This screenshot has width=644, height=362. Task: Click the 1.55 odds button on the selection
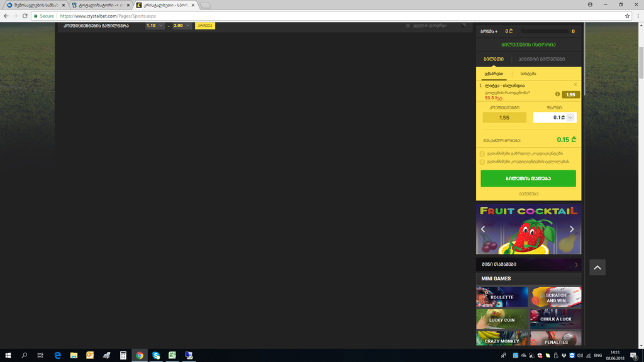pos(570,94)
